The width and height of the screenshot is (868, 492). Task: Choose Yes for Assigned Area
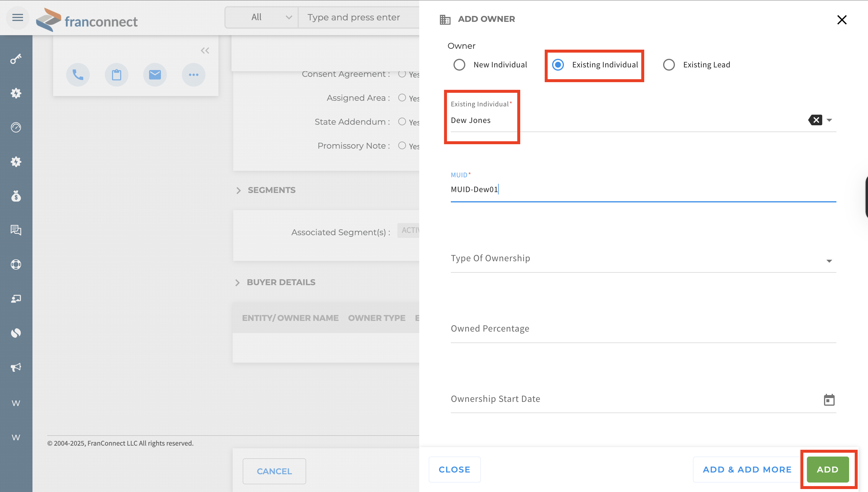click(x=402, y=98)
